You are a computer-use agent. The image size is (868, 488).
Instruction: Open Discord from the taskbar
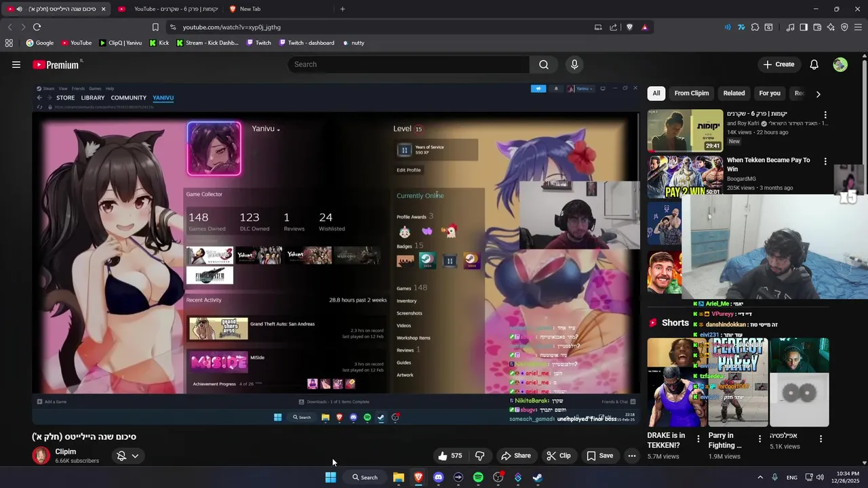(x=438, y=477)
